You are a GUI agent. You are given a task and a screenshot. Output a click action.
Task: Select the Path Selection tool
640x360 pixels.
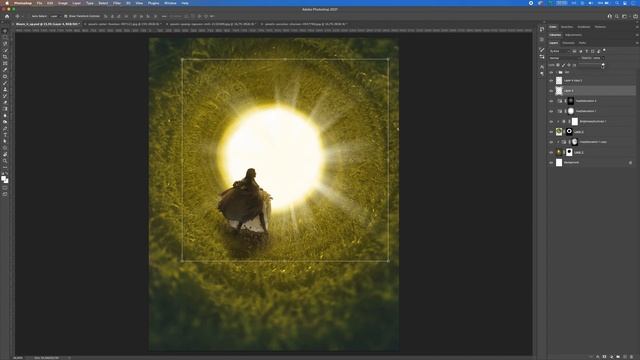click(x=5, y=142)
